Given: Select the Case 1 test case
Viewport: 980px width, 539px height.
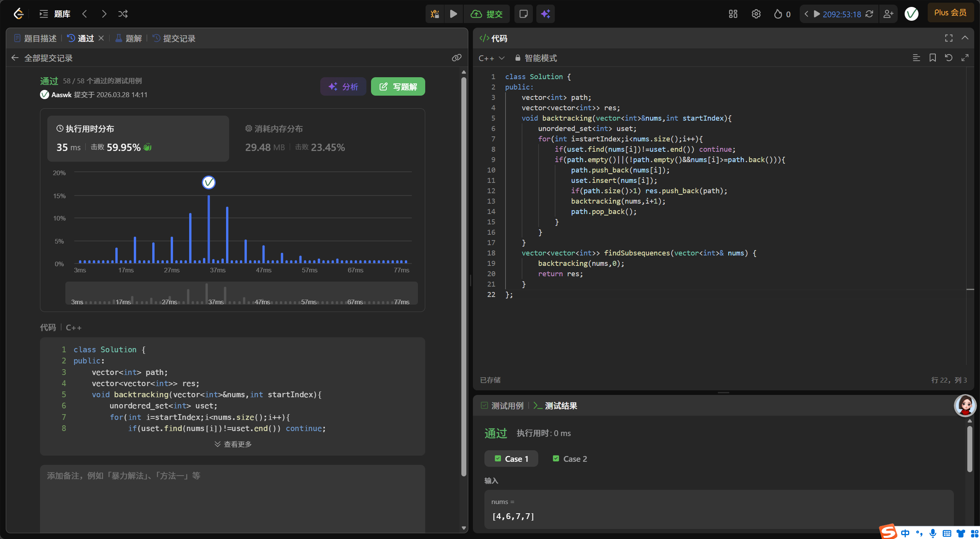Looking at the screenshot, I should tap(511, 459).
